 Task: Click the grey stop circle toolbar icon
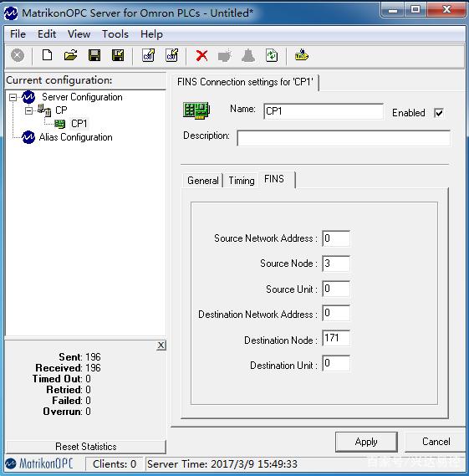18,55
